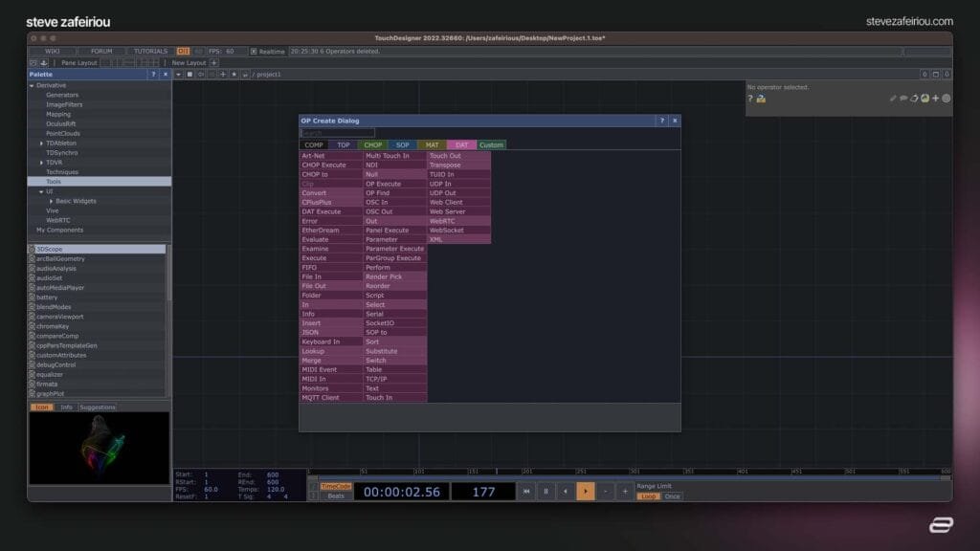Click the OP Create search field
Viewport: 980px width, 551px height.
pyautogui.click(x=338, y=133)
